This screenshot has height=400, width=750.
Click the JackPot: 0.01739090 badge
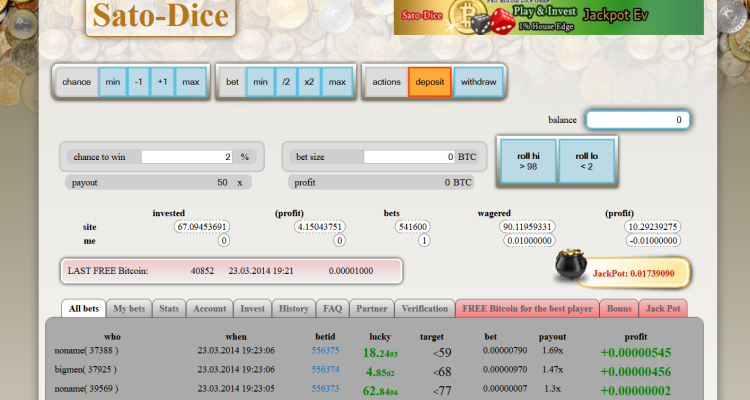point(633,273)
